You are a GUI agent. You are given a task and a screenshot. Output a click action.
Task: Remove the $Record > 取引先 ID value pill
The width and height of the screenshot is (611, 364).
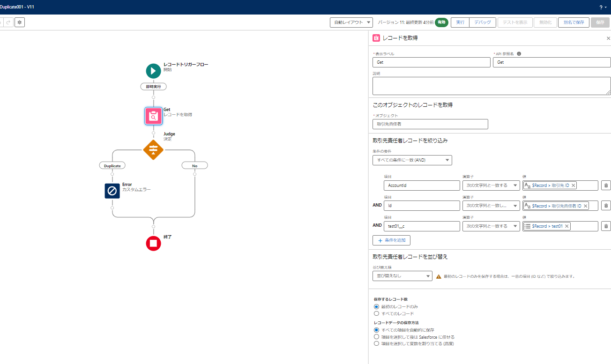(574, 186)
